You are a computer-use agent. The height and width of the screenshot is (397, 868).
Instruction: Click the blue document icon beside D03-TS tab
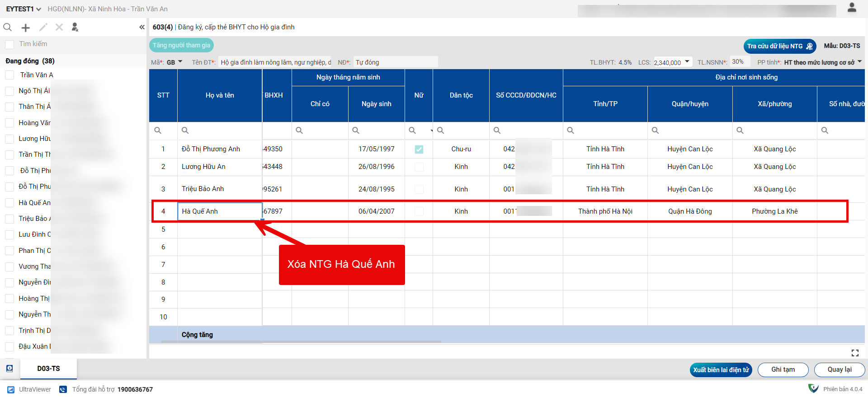pyautogui.click(x=9, y=369)
